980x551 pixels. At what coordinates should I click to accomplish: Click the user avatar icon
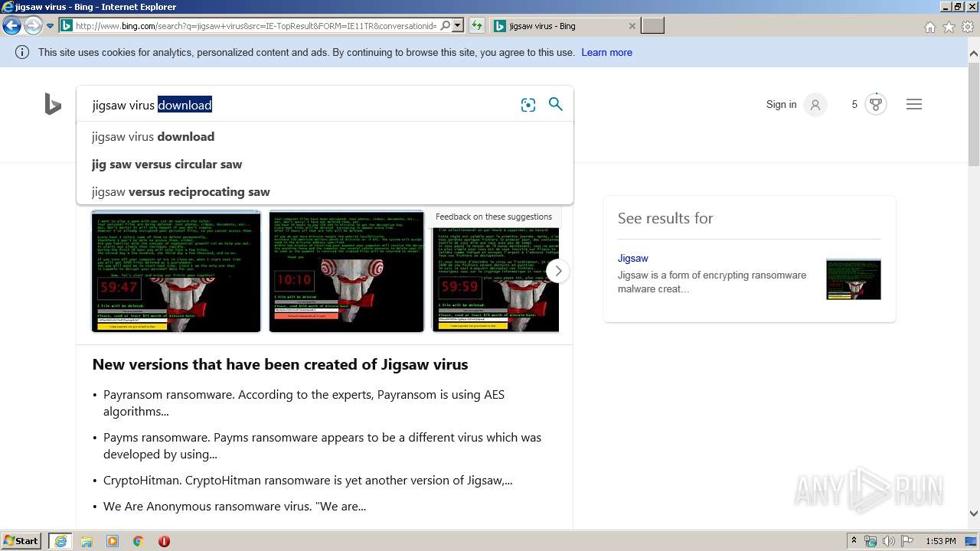815,105
